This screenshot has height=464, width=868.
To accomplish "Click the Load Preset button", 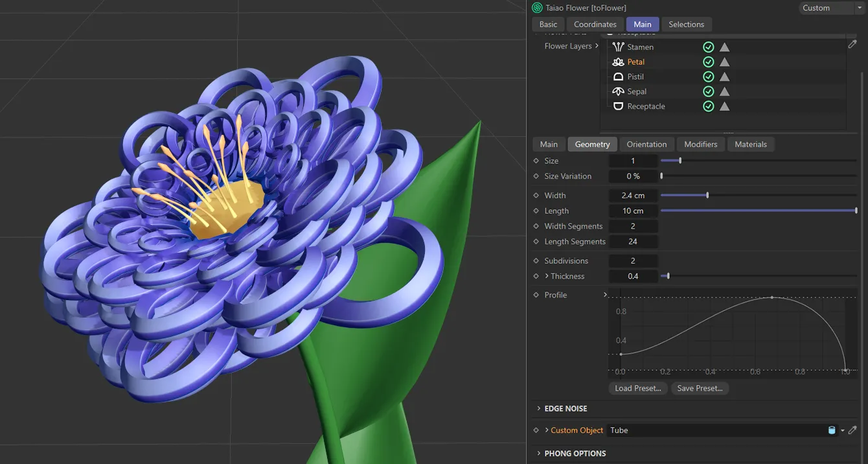I will (x=637, y=388).
